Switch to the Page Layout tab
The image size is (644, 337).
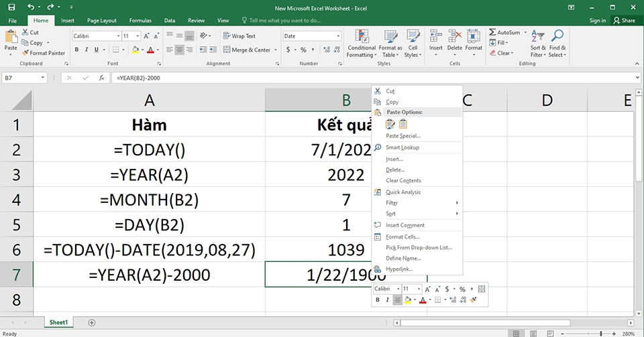[x=101, y=21]
